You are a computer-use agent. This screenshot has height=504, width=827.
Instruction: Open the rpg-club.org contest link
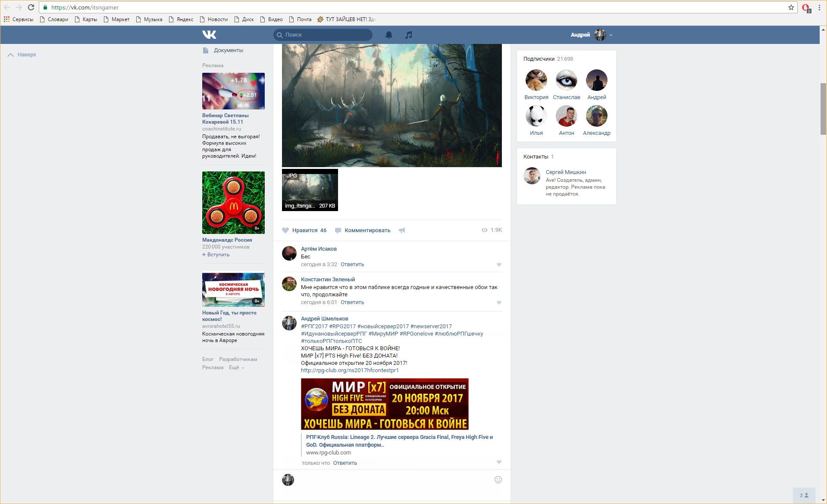point(350,370)
